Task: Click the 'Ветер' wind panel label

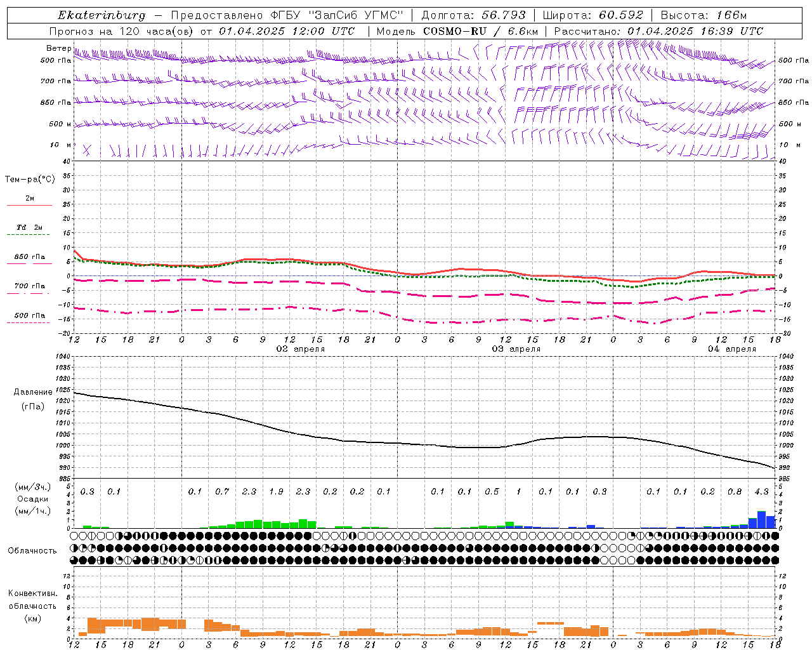Action: pos(59,48)
